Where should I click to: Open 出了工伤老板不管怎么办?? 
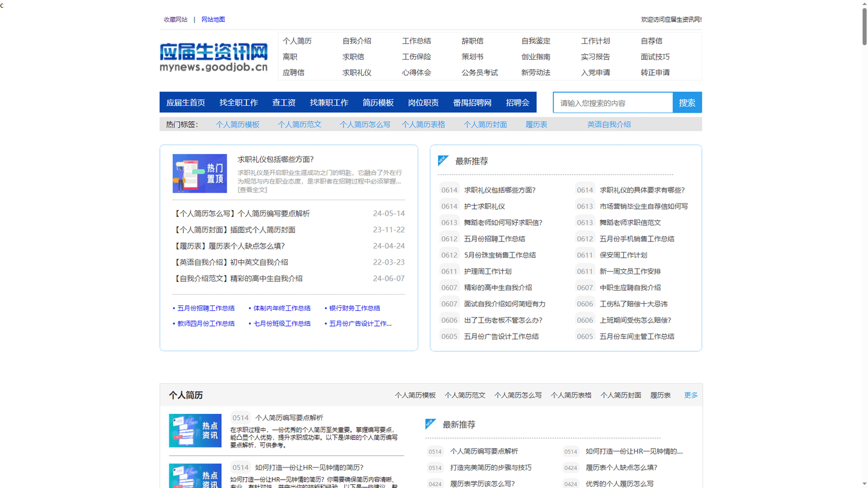tap(503, 320)
